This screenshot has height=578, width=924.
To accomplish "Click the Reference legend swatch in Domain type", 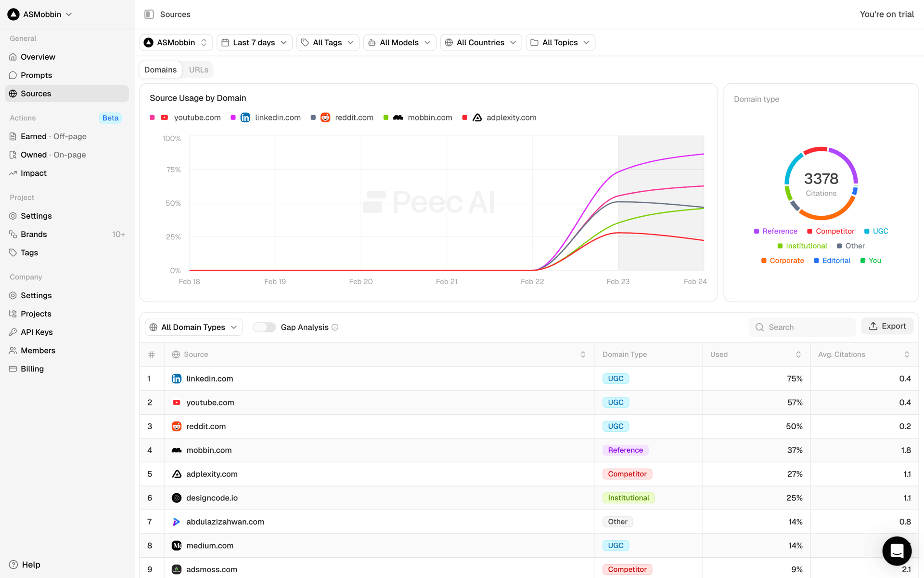I will 757,231.
